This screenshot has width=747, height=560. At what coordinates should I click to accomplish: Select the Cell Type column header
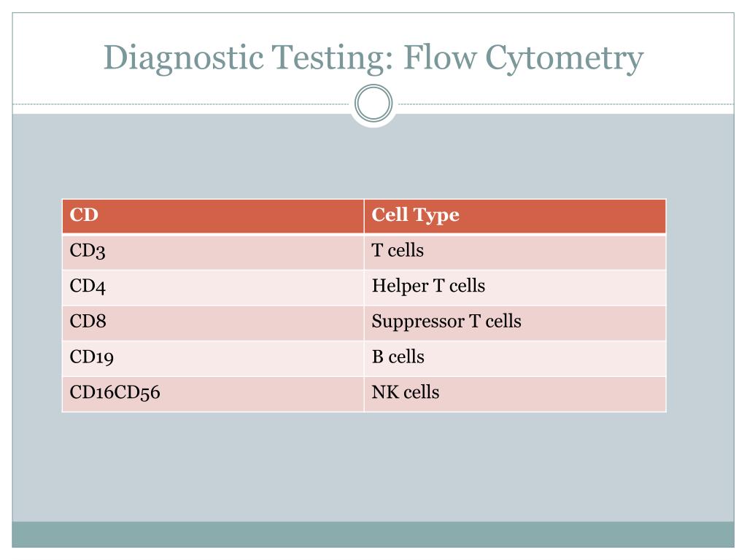click(x=515, y=216)
